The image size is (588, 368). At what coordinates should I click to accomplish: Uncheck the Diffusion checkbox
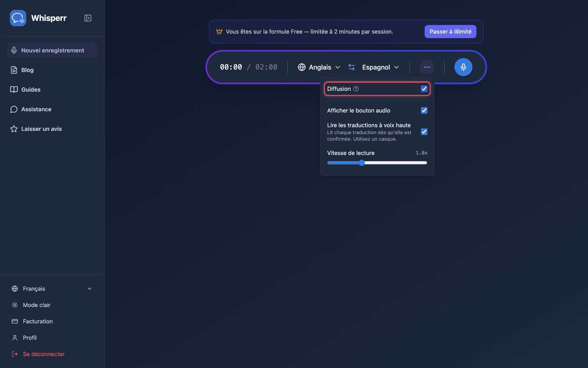tap(424, 89)
